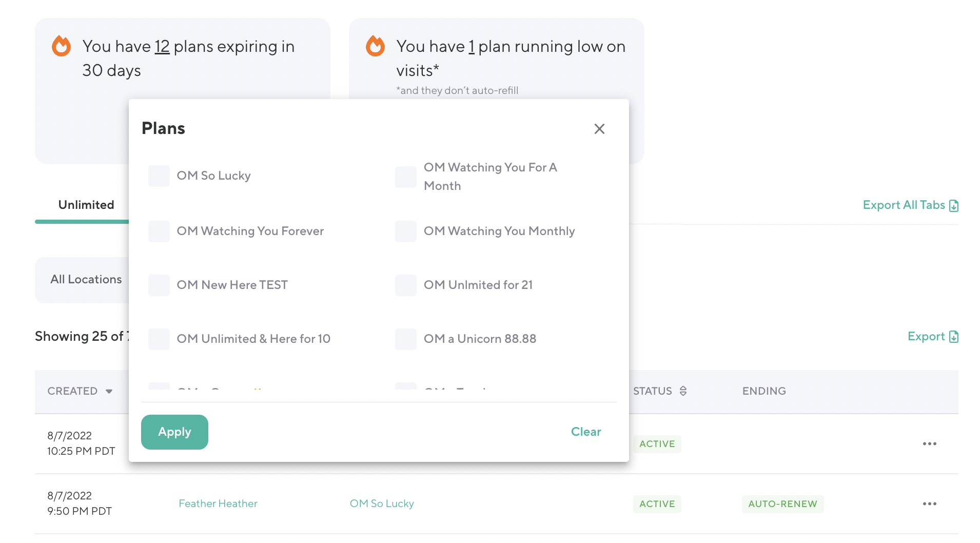Image resolution: width=980 pixels, height=543 pixels.
Task: Clear all selected plan filters
Action: click(x=585, y=432)
